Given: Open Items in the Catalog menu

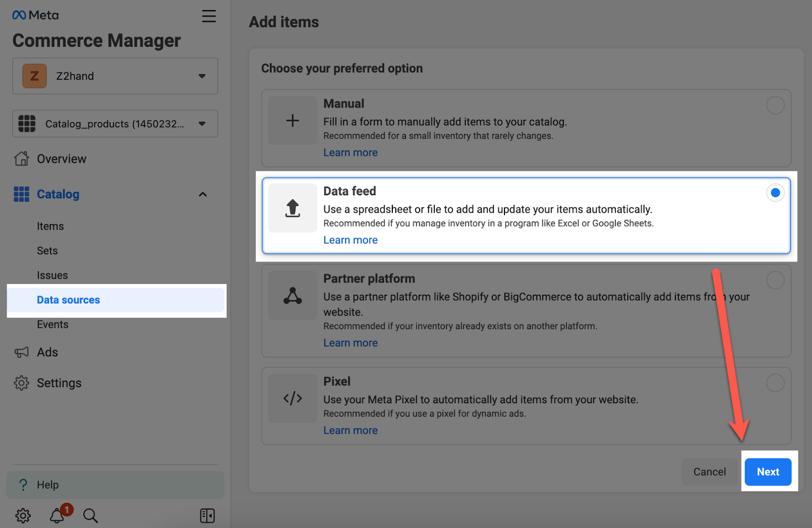Looking at the screenshot, I should click(50, 226).
